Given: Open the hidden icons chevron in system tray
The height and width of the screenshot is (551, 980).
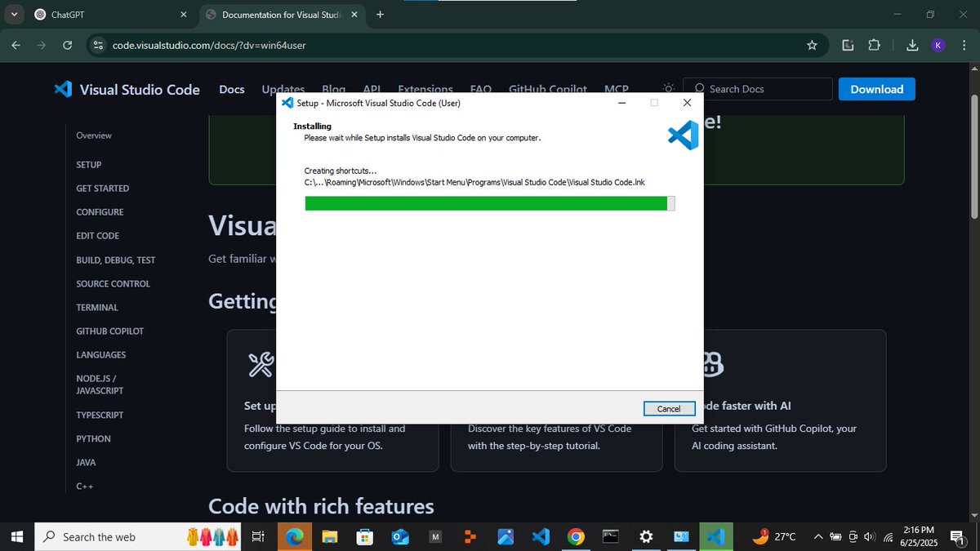Looking at the screenshot, I should [x=817, y=536].
